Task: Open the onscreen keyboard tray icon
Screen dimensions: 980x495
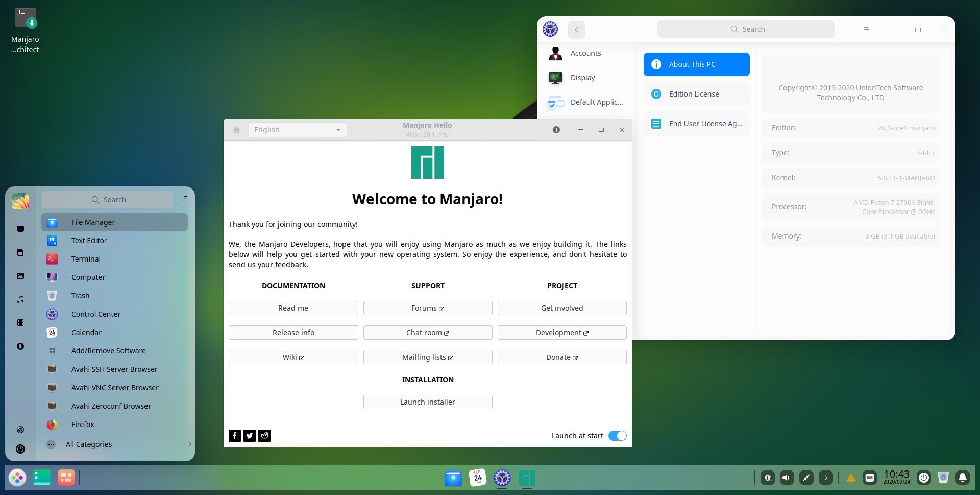Action: point(870,478)
